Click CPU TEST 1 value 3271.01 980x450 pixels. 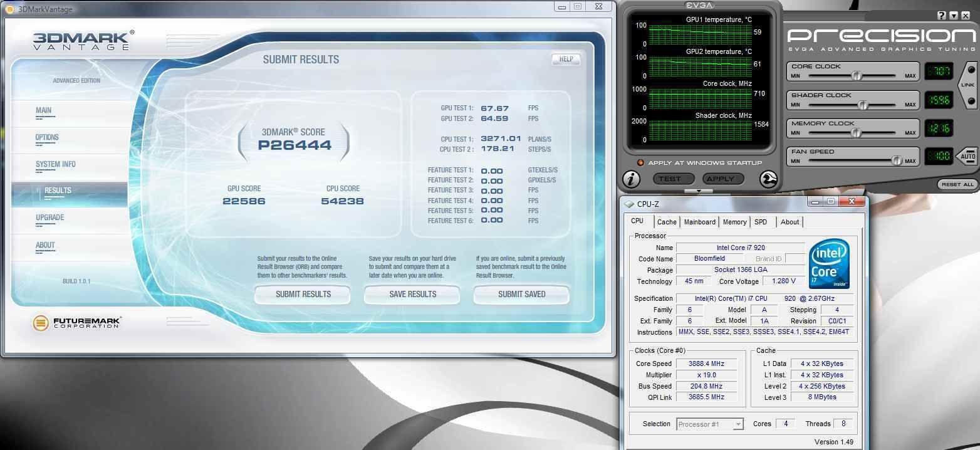click(501, 139)
